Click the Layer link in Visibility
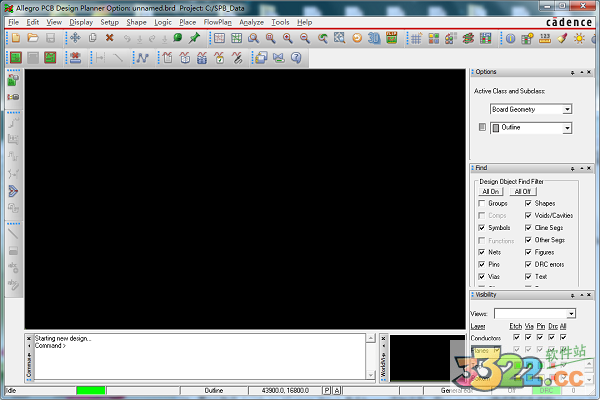Image resolution: width=600 pixels, height=400 pixels. point(478,326)
